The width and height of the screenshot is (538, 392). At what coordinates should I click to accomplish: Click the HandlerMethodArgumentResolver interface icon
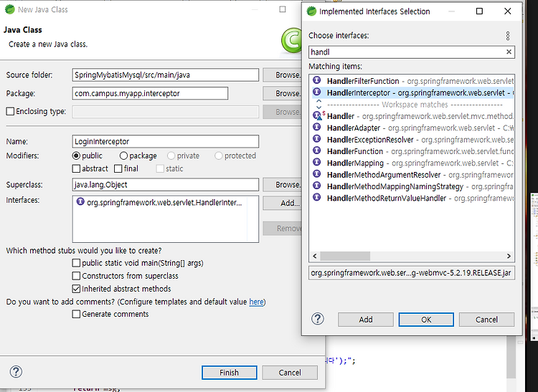316,173
